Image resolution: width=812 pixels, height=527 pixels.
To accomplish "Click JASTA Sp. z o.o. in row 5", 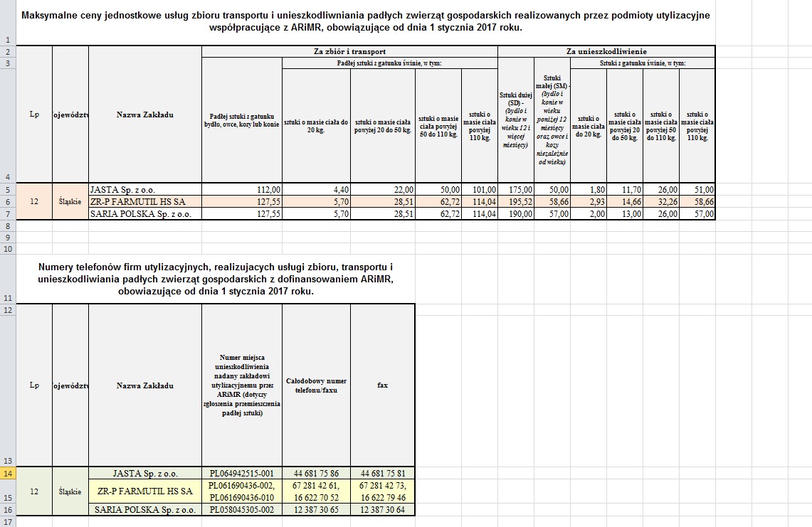I will point(145,189).
